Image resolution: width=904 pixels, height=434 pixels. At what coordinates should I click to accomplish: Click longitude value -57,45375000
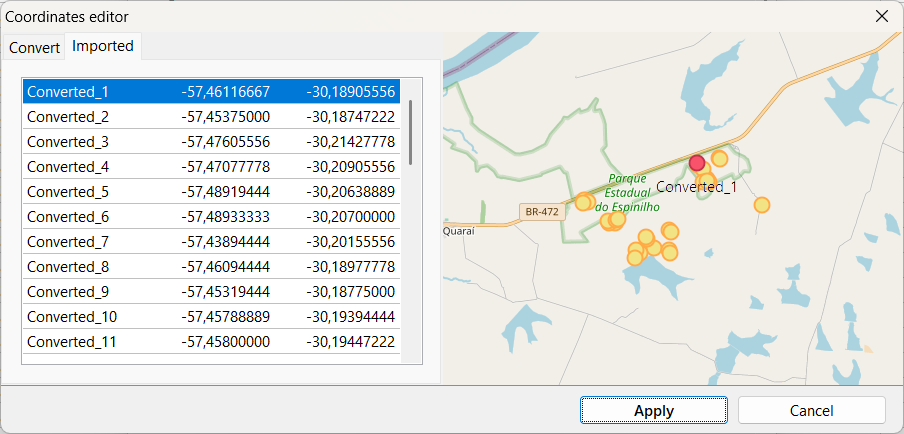(225, 117)
